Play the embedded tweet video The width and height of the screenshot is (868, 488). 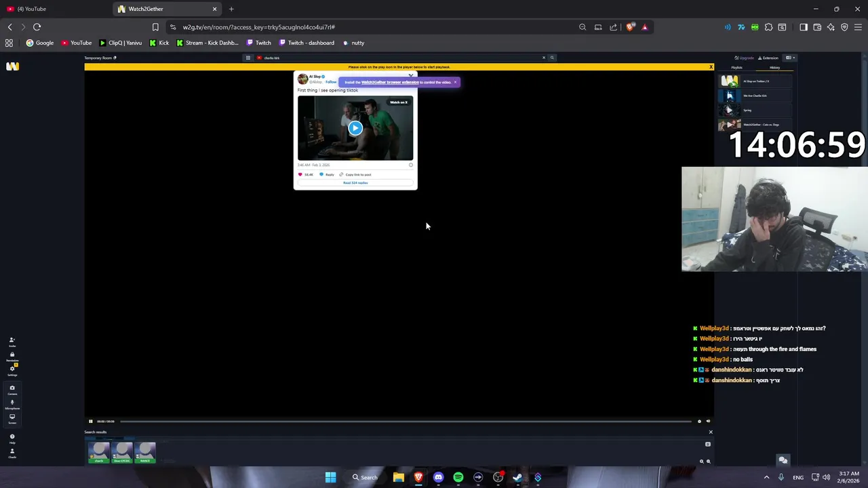coord(355,127)
